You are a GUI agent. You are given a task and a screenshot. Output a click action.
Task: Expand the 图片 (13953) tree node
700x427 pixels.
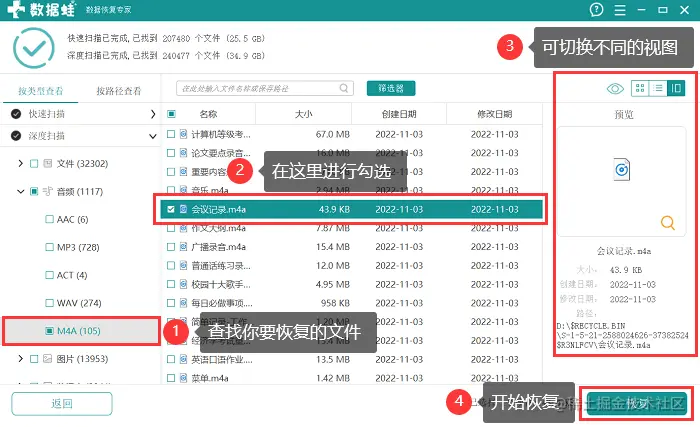coord(20,359)
